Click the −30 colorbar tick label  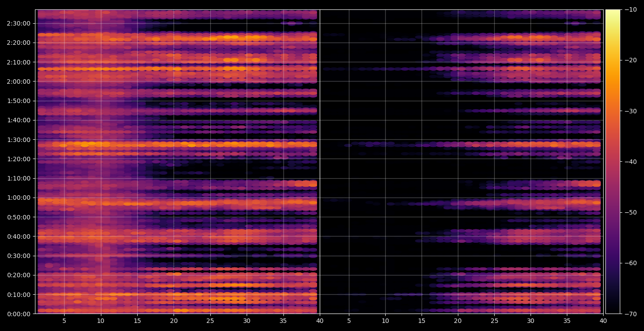click(630, 111)
